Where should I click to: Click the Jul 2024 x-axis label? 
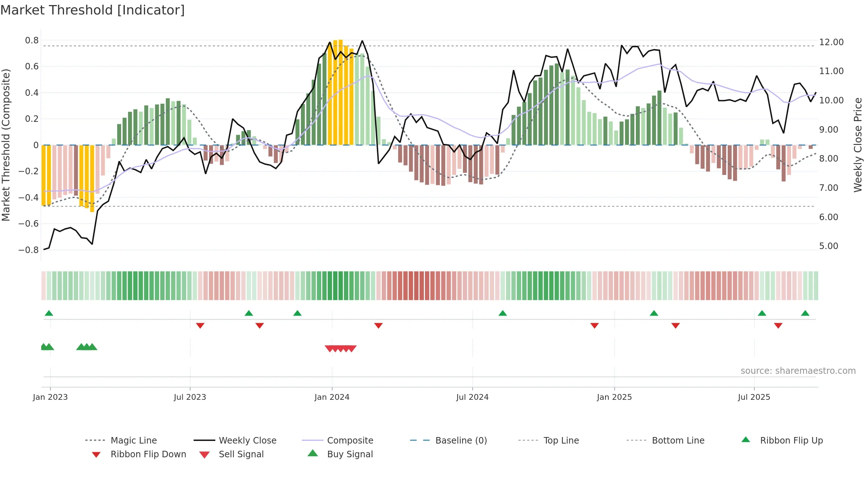(x=472, y=397)
